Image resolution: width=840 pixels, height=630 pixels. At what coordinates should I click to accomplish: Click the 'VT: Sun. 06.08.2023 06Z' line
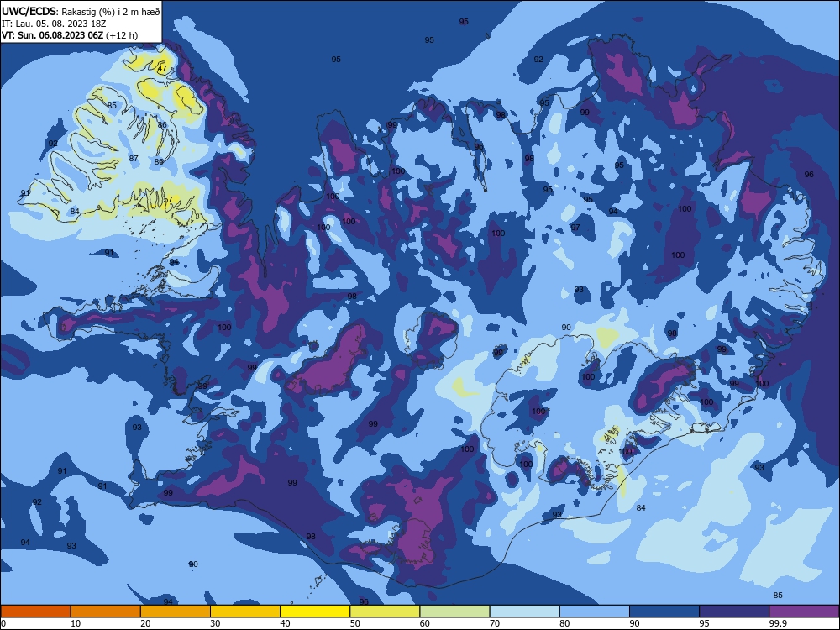(52, 35)
